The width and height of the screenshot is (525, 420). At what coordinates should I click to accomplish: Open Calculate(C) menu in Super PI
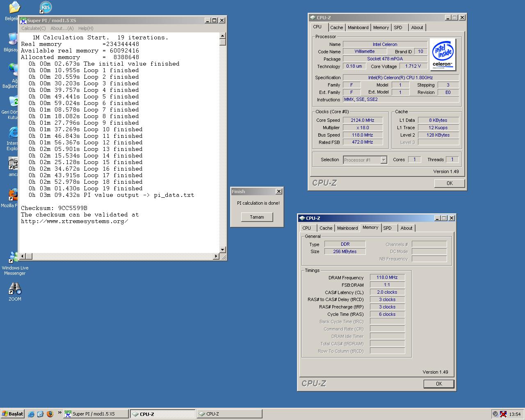pyautogui.click(x=33, y=28)
